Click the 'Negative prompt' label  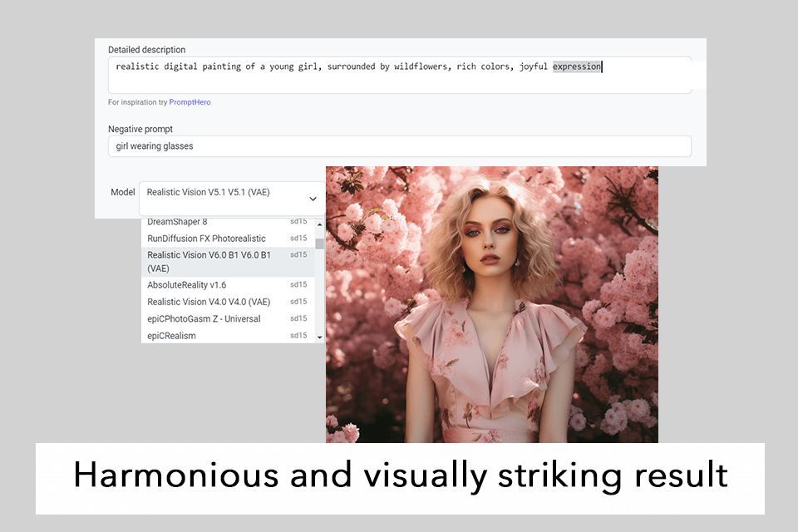(140, 130)
